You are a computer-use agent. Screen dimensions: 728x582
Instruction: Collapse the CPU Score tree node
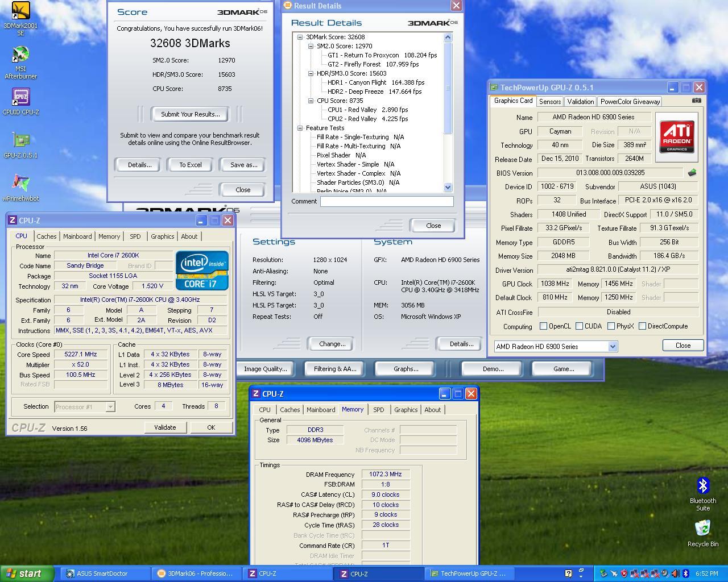(311, 101)
